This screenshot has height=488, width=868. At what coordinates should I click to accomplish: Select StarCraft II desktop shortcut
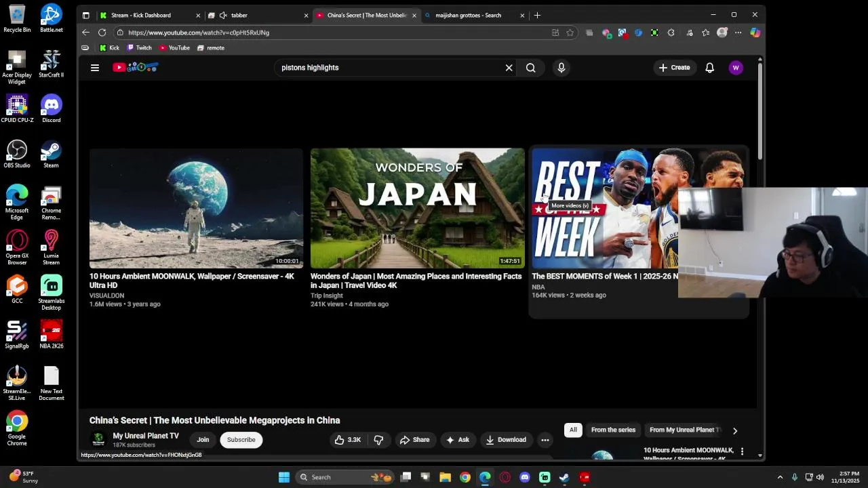[51, 64]
